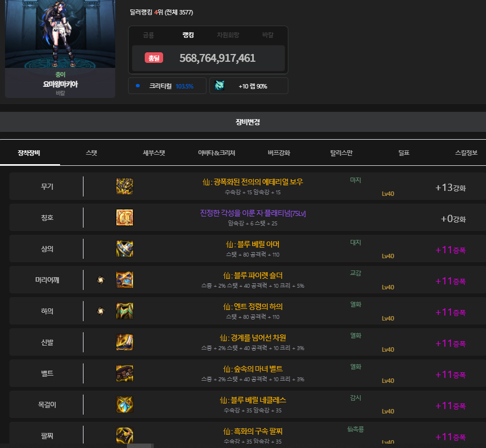This screenshot has height=448, width=486.
Task: Switch to the 스탯 tab
Action: pos(91,152)
